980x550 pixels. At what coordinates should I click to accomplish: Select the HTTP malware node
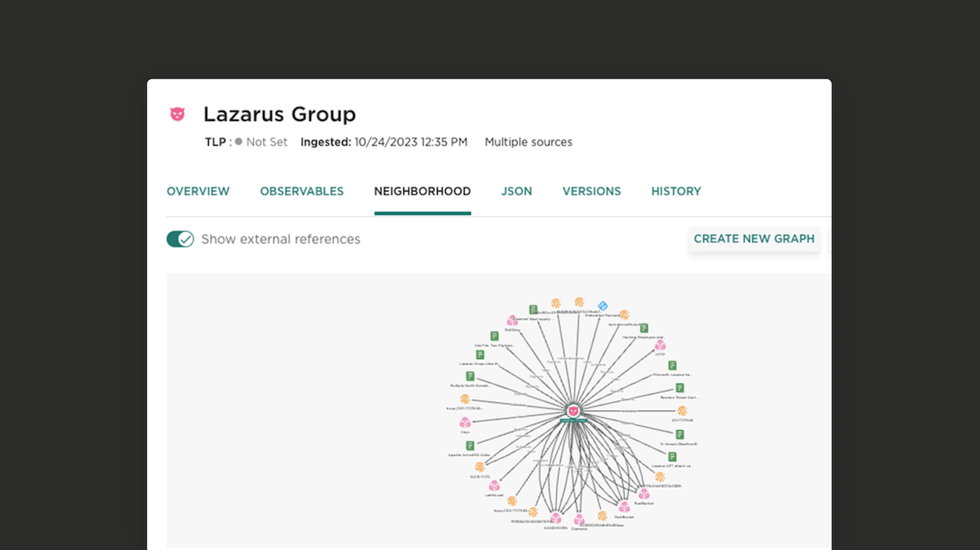pyautogui.click(x=660, y=345)
